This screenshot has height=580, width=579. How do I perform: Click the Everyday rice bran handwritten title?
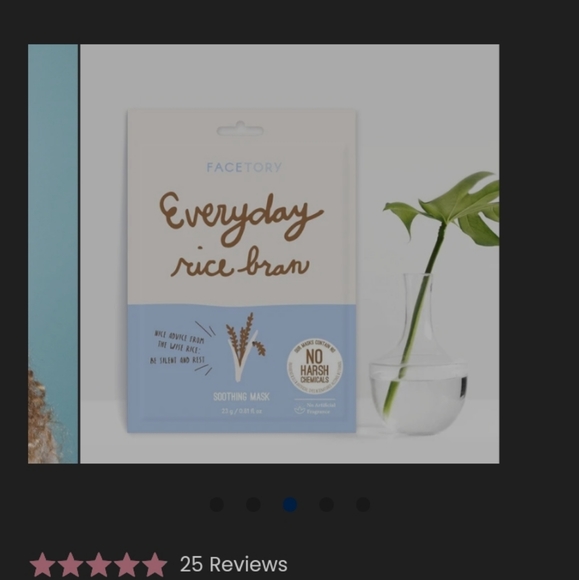241,235
